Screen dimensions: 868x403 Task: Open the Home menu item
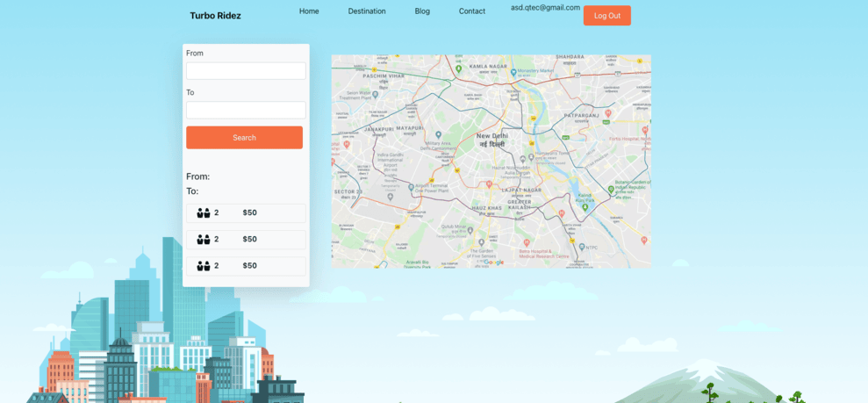pyautogui.click(x=309, y=11)
